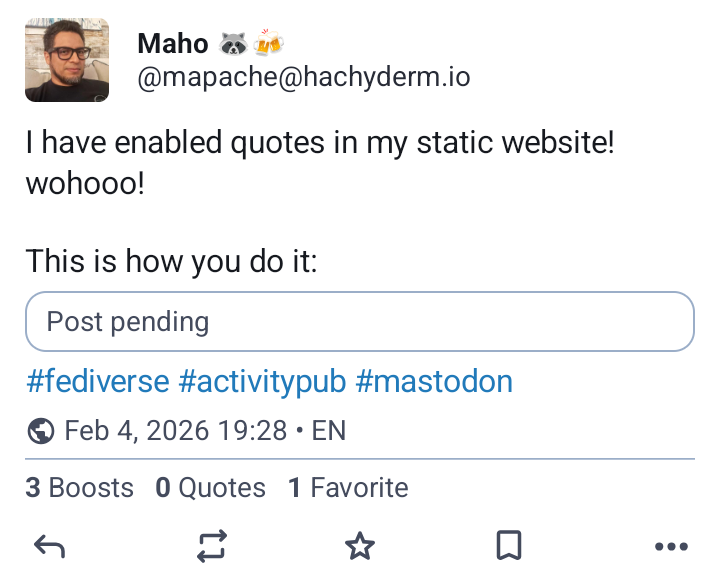Open the #mastodon hashtag
The image size is (719, 575).
point(434,381)
